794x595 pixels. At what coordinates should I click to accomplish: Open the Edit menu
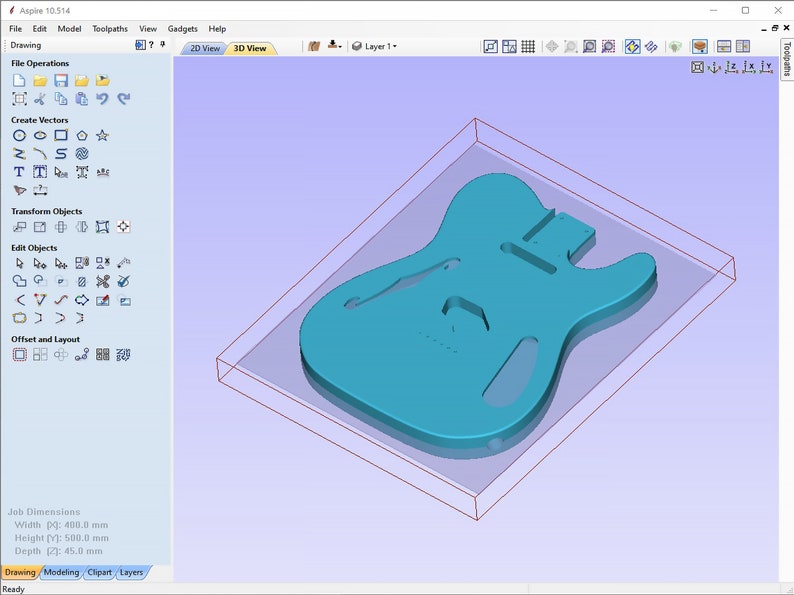tap(39, 29)
